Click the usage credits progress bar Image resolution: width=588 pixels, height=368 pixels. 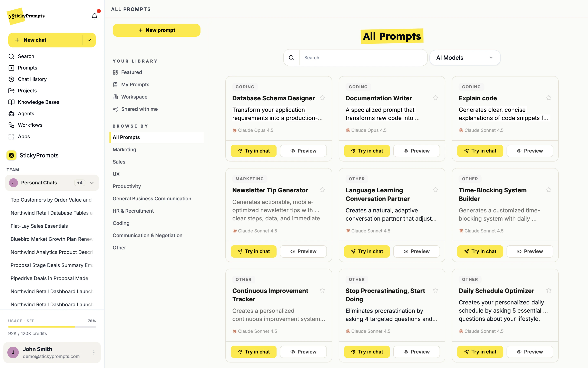[x=52, y=327]
